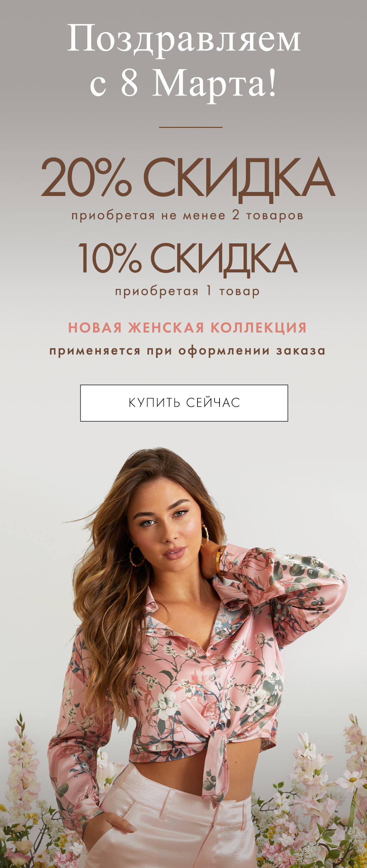Click 'применяется при оформлении заказа' note
Screen dimensions: 367x868
coord(188,351)
